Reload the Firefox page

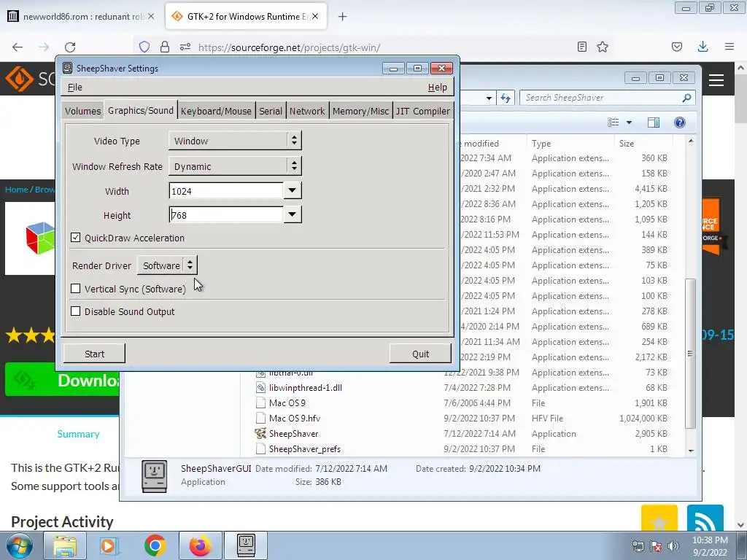coord(70,47)
